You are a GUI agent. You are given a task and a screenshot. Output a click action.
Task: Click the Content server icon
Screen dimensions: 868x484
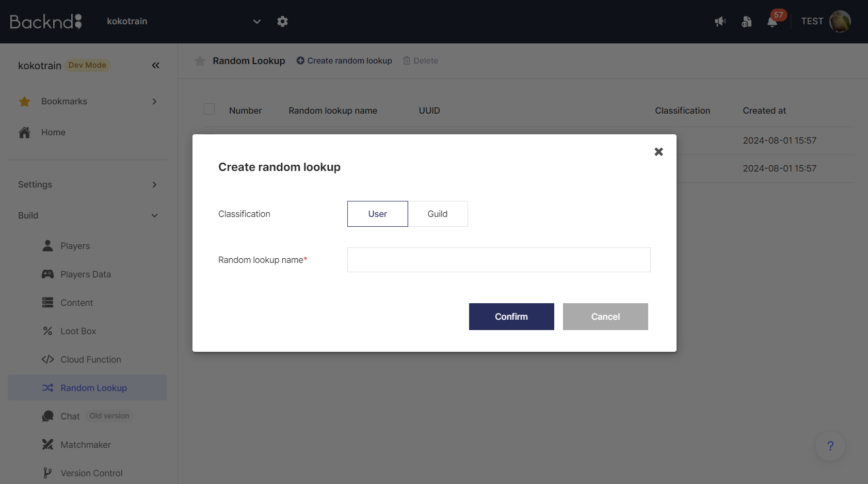pyautogui.click(x=47, y=303)
